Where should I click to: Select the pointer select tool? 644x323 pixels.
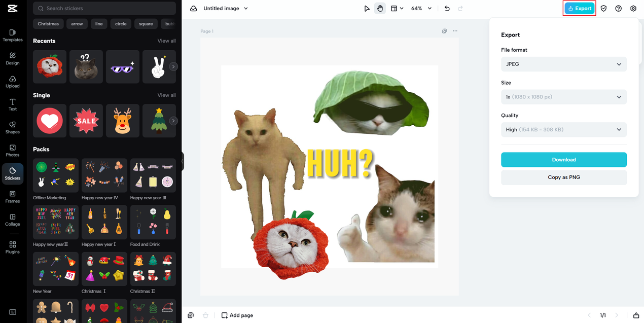367,9
